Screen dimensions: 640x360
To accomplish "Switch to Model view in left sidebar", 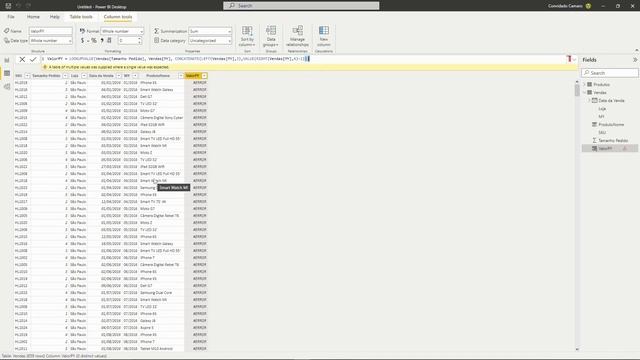I will 7,87.
